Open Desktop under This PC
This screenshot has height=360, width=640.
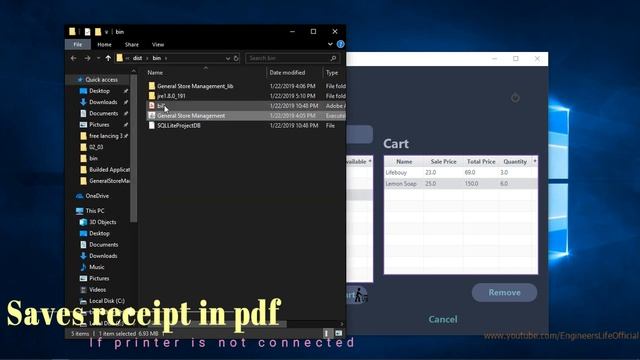99,233
